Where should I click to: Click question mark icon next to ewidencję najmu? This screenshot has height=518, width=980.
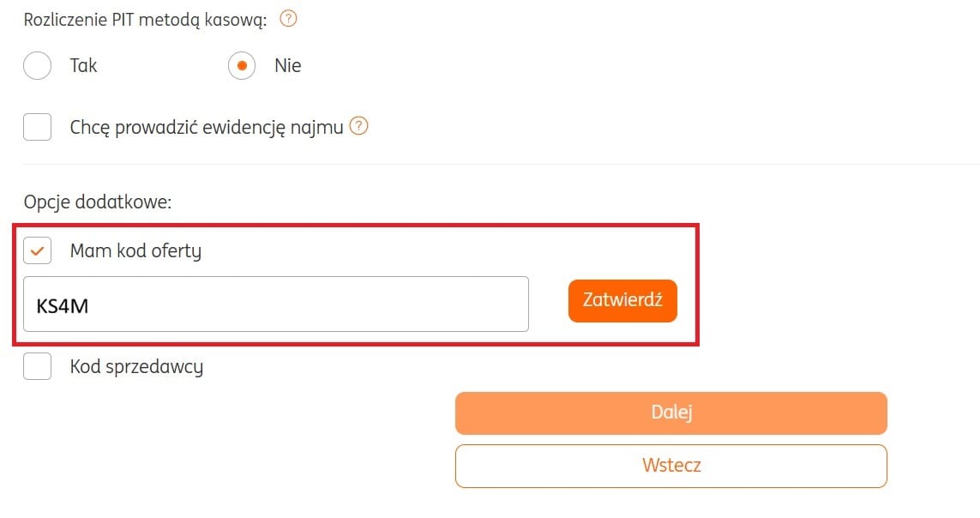pyautogui.click(x=359, y=127)
